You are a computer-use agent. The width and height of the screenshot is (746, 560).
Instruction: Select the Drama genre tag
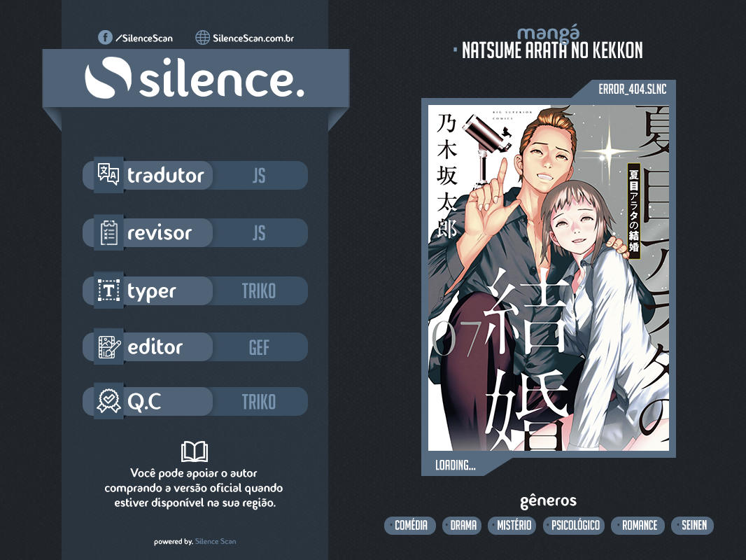pos(463,525)
